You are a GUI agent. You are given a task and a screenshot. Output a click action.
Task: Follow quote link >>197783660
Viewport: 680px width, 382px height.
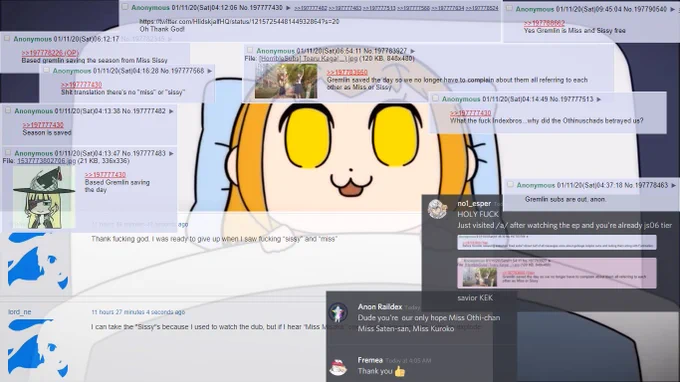coord(347,72)
